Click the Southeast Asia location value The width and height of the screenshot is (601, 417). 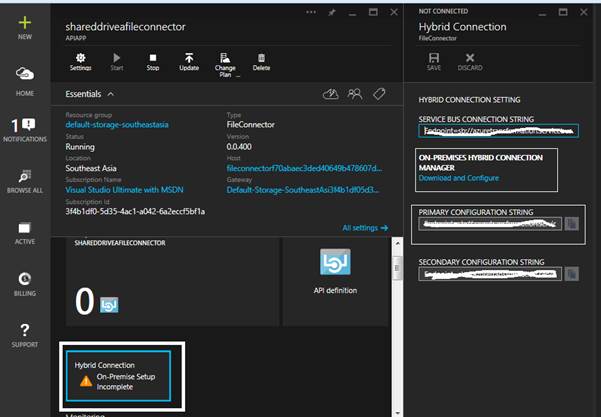(91, 168)
